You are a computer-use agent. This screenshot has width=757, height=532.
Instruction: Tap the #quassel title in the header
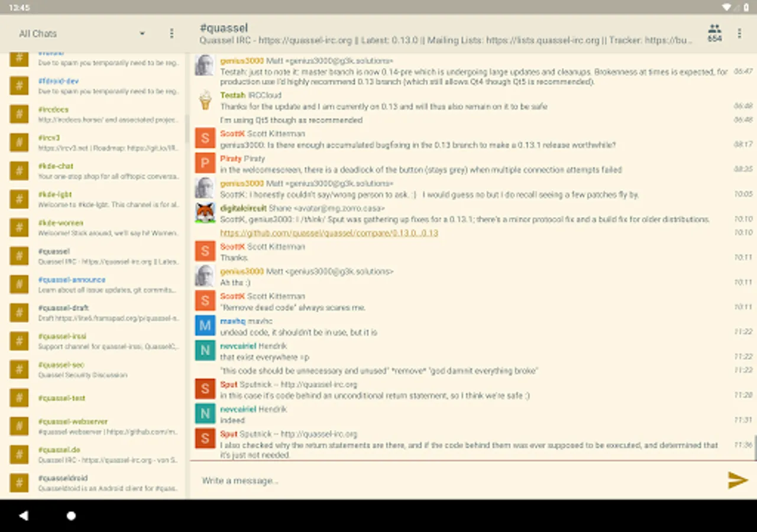pyautogui.click(x=224, y=28)
